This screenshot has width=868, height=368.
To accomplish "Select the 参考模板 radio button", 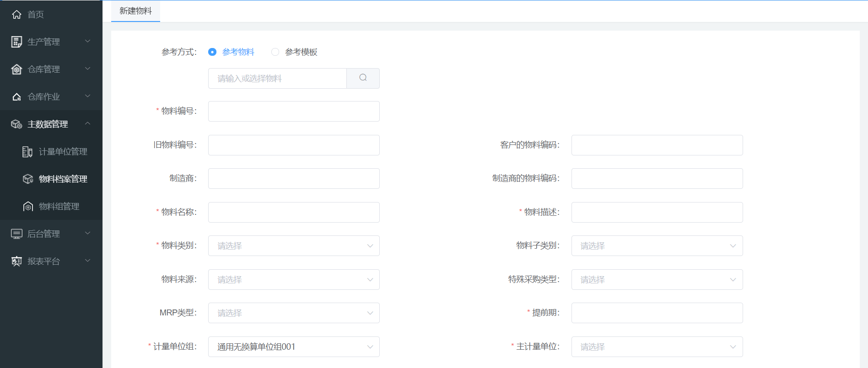I will pyautogui.click(x=275, y=52).
